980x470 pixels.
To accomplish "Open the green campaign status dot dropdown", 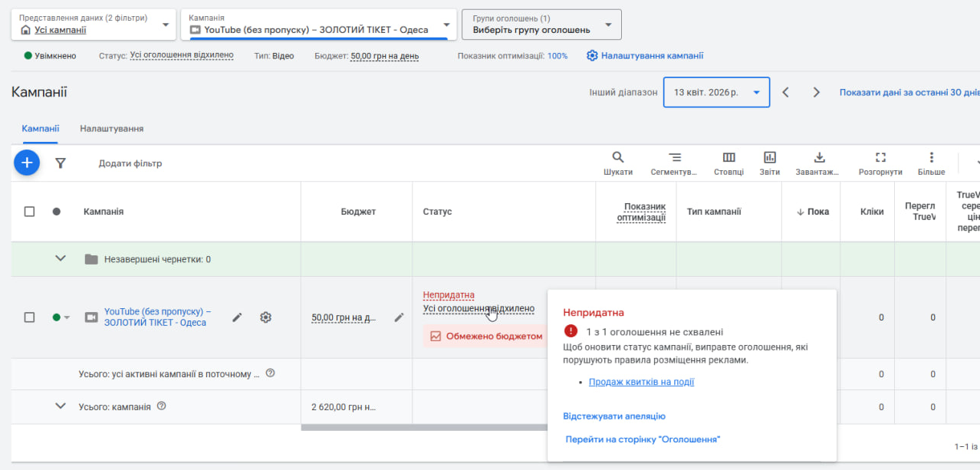I will pyautogui.click(x=61, y=317).
